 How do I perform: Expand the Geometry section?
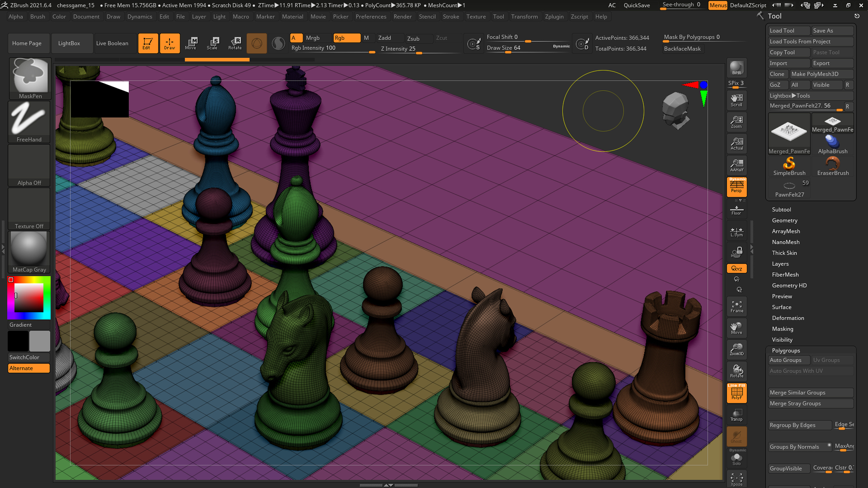point(784,221)
